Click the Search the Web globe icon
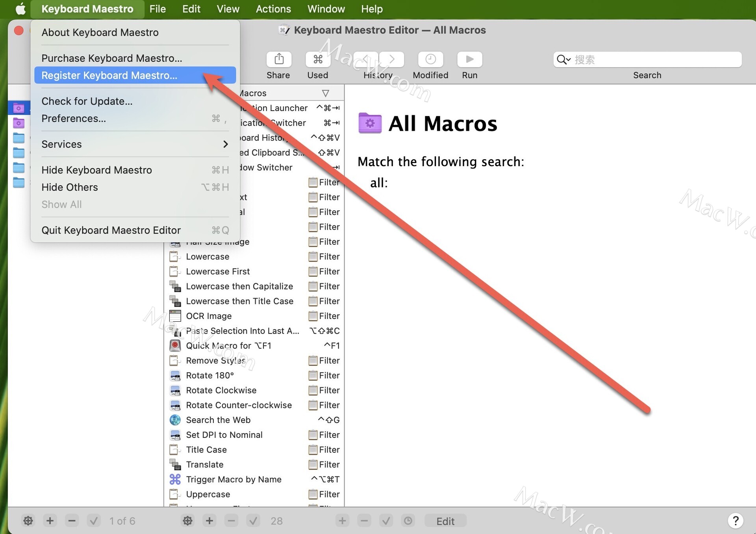756x534 pixels. click(x=175, y=420)
